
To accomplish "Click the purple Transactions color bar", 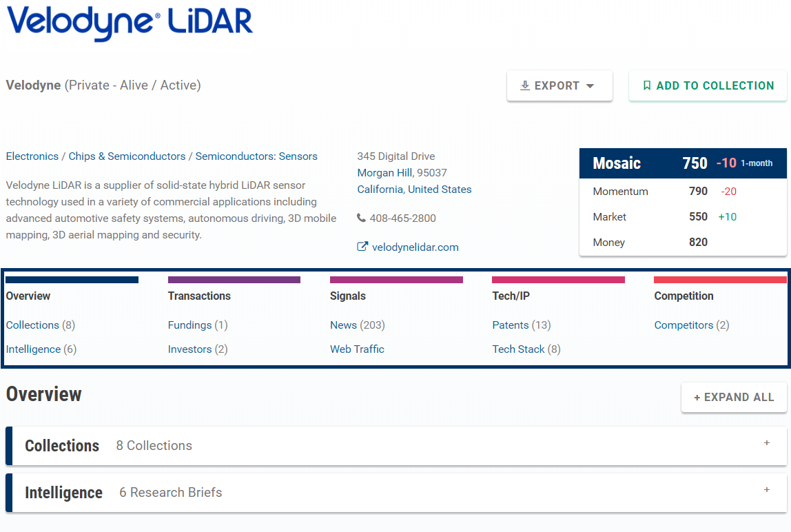I will [x=234, y=280].
